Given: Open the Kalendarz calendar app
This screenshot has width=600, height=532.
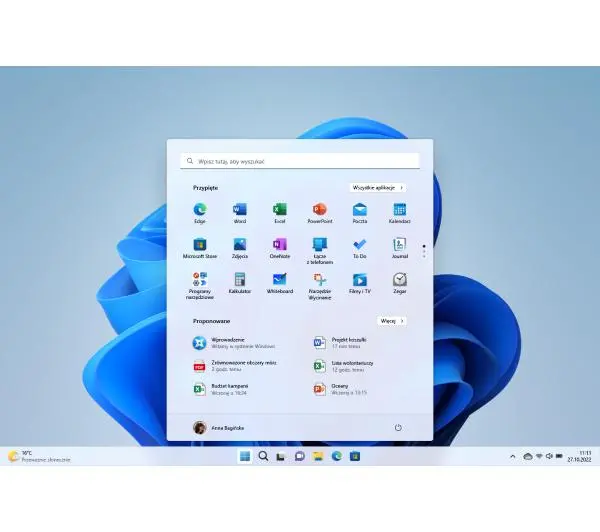Looking at the screenshot, I should [399, 213].
